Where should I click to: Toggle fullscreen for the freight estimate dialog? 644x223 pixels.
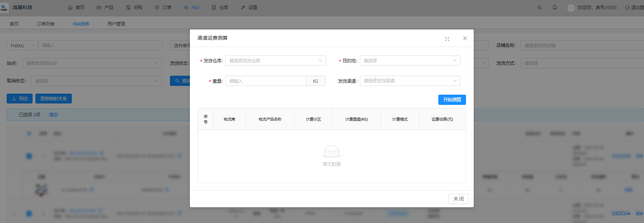click(x=447, y=39)
